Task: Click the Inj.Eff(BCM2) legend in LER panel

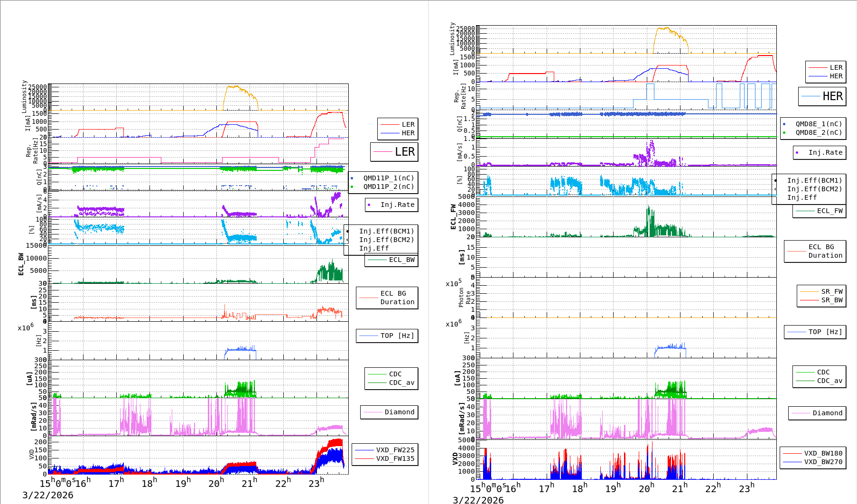Action: point(386,240)
